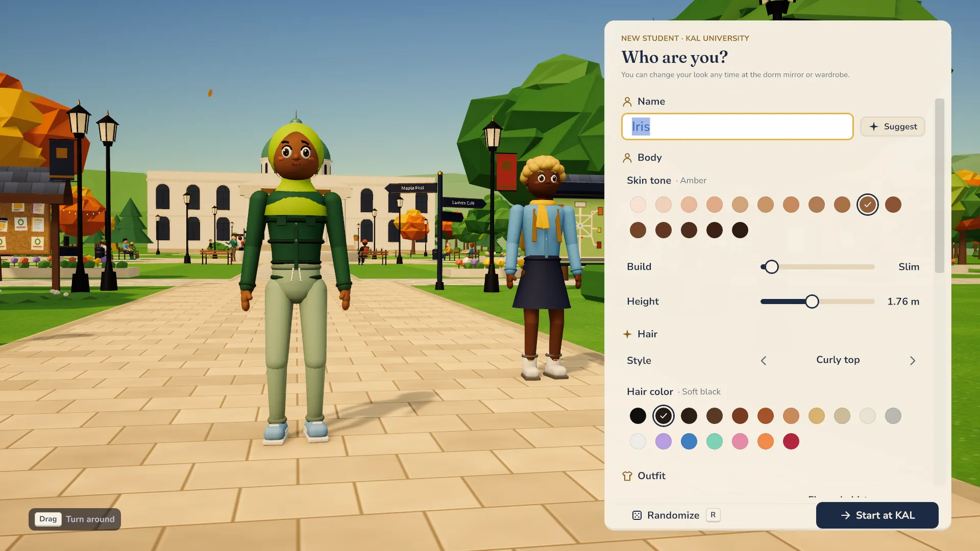Pick the golden blonde hair color swatch
Image resolution: width=980 pixels, height=551 pixels.
816,416
